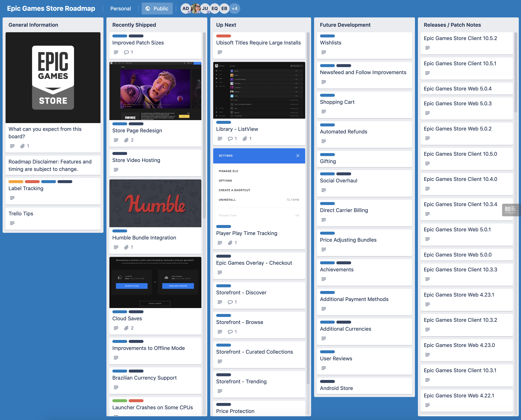Open the Price Protection card
Viewport: 521px width, 420px height.
click(x=259, y=408)
